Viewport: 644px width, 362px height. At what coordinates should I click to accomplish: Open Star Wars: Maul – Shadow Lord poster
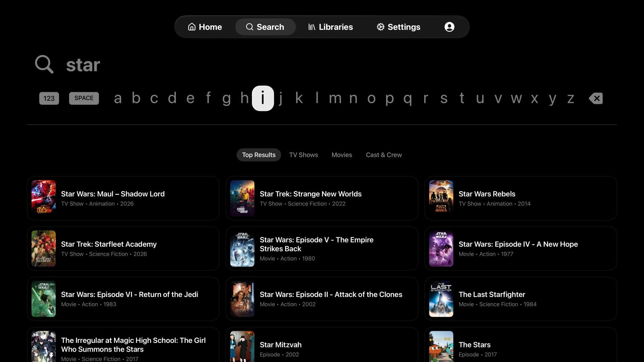(x=44, y=197)
